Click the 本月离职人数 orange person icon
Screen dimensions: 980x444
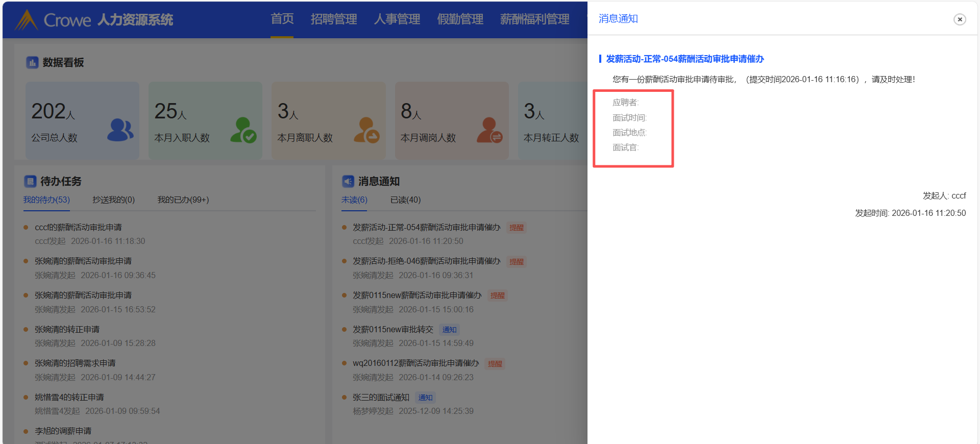(367, 130)
